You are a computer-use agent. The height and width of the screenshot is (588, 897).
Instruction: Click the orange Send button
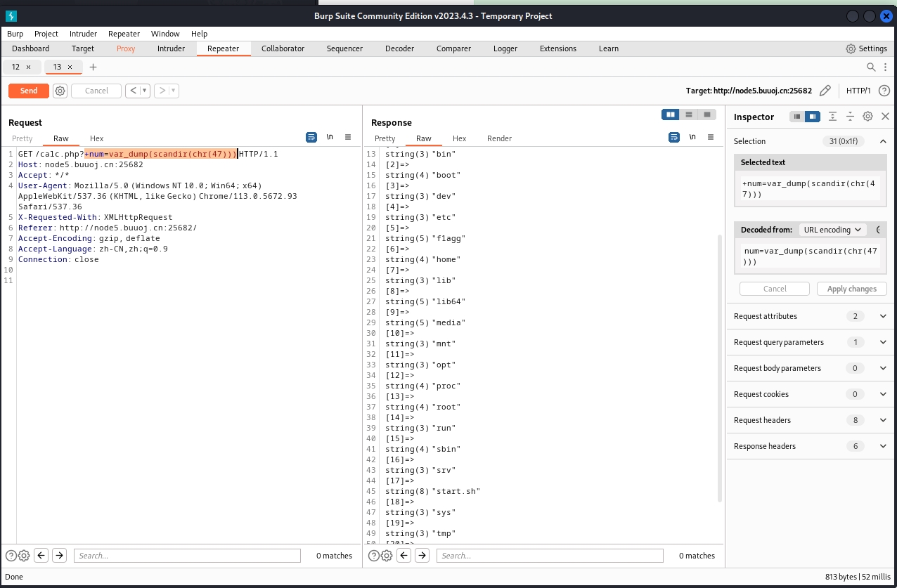point(29,91)
